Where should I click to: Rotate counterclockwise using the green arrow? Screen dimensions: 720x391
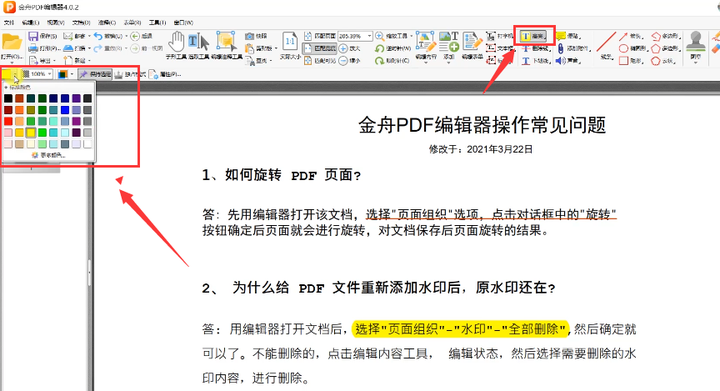[379, 48]
